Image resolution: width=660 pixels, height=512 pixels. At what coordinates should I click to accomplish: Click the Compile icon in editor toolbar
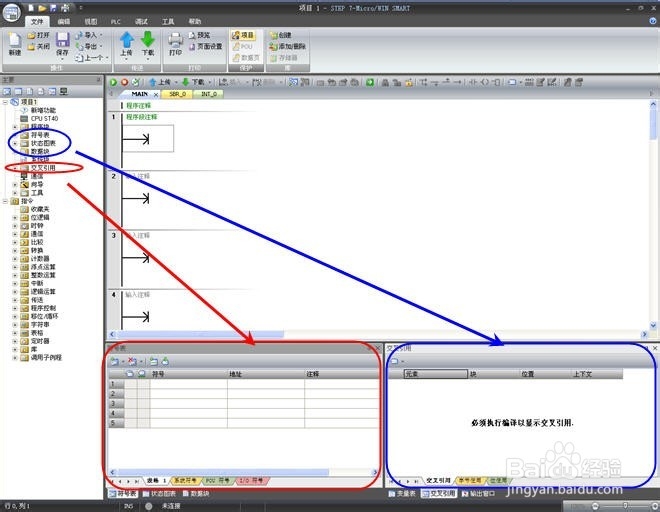135,83
